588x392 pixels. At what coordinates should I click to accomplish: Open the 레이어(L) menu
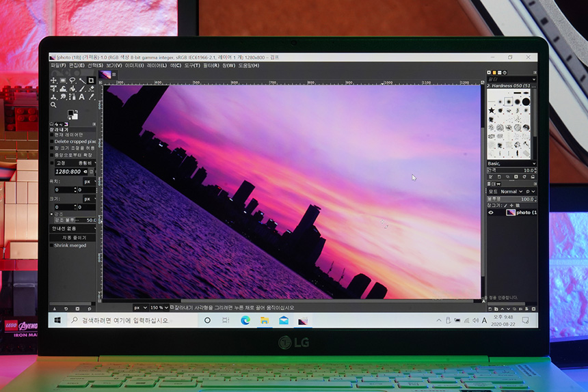point(157,66)
